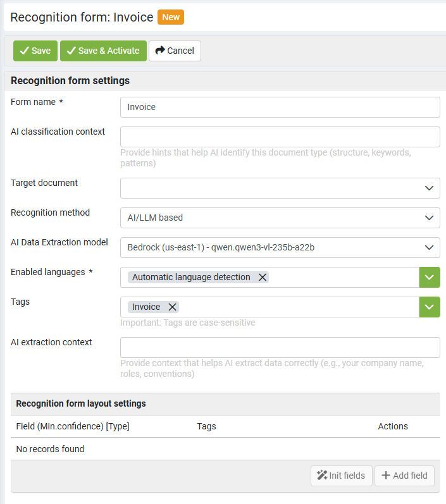Remove the Invoice tag chip
The height and width of the screenshot is (504, 446).
coord(172,307)
